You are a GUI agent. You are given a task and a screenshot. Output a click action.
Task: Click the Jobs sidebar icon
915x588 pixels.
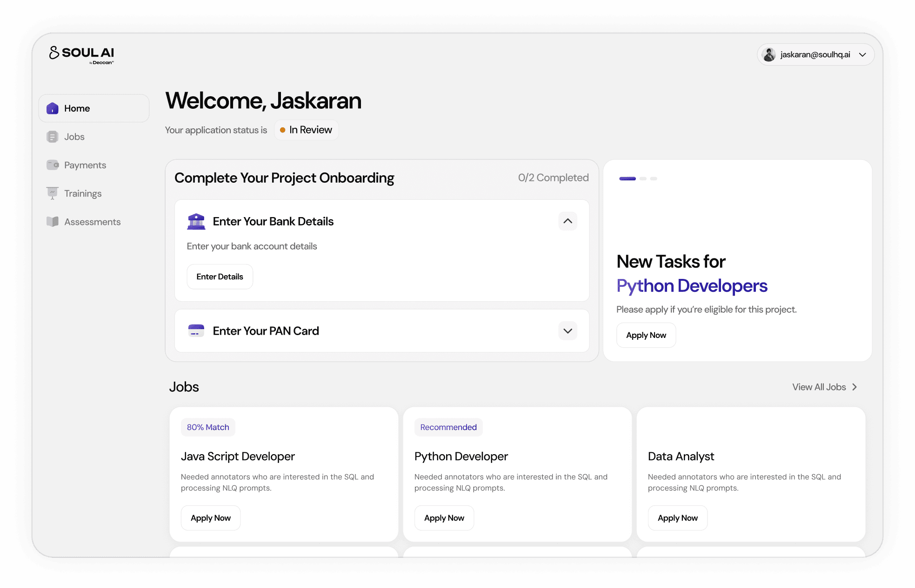click(x=53, y=137)
